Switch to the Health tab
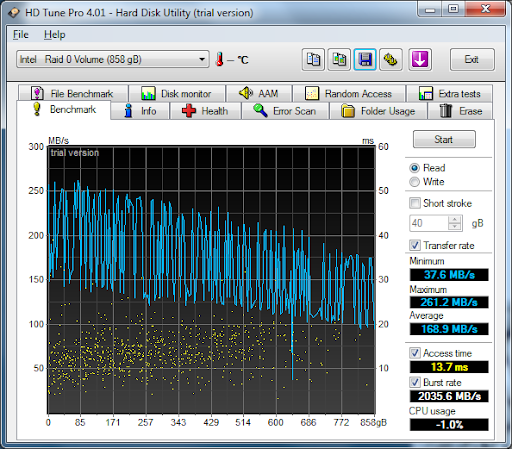This screenshot has width=512, height=449. pos(206,111)
